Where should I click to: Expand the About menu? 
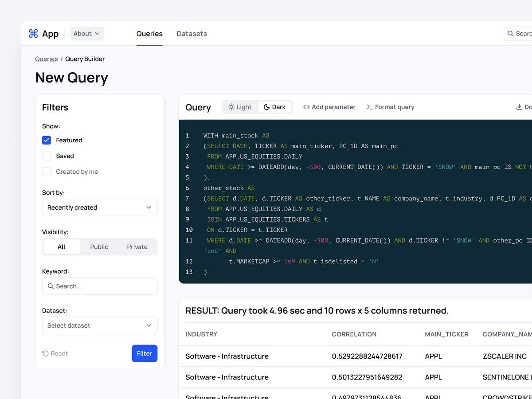pos(87,33)
